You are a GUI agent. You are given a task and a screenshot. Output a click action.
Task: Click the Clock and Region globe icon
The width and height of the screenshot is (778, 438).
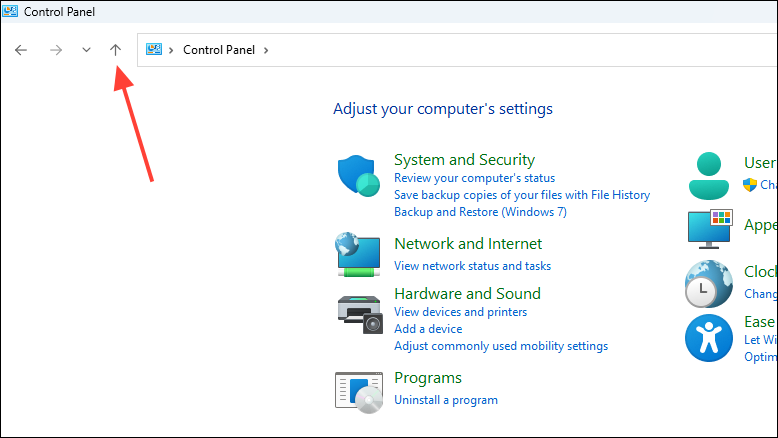pos(709,284)
